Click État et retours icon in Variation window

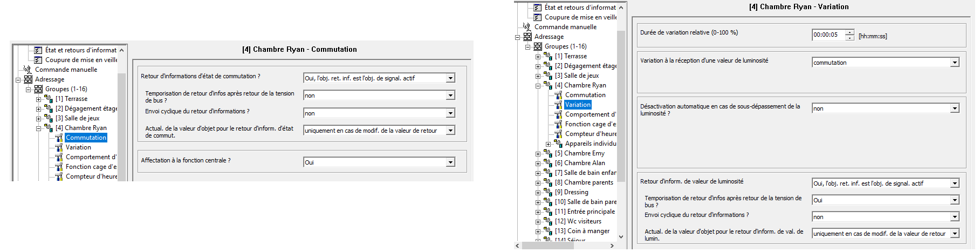(538, 8)
